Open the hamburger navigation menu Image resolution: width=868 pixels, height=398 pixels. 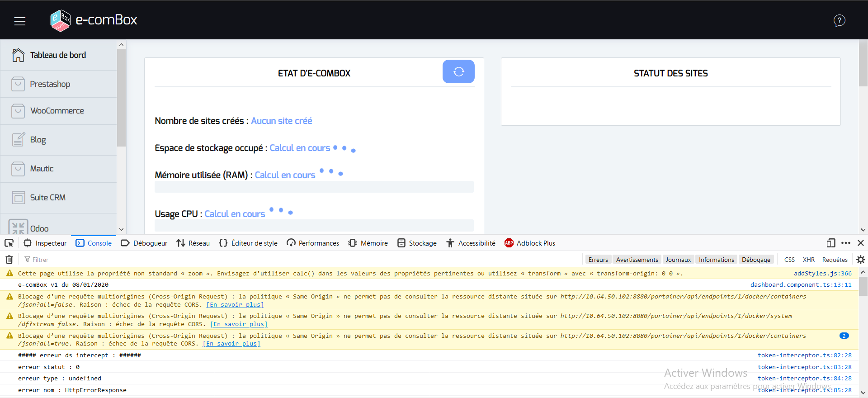click(19, 21)
